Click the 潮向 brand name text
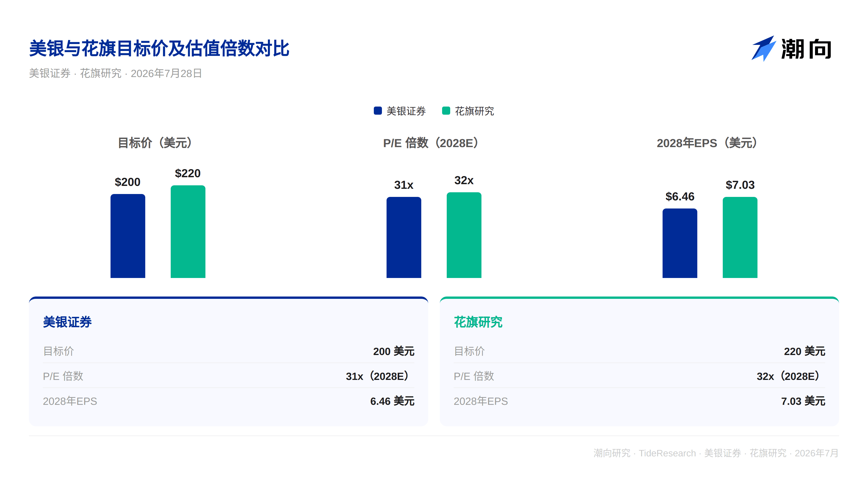The image size is (868, 494). (806, 49)
